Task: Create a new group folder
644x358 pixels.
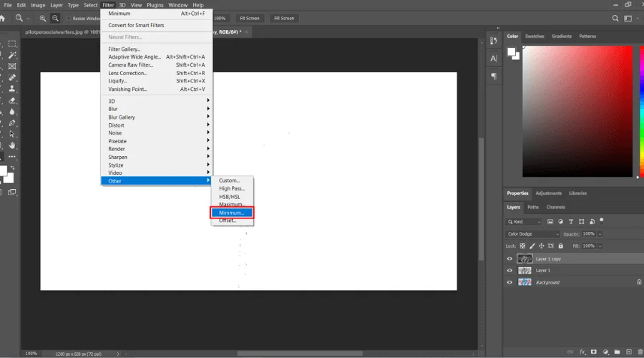Action: (x=617, y=352)
